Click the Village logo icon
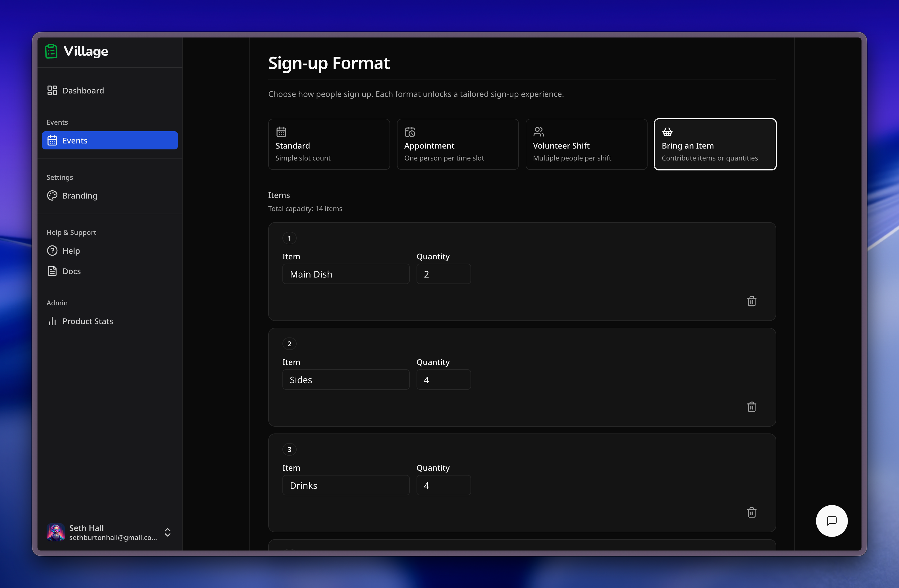The image size is (899, 588). click(51, 51)
